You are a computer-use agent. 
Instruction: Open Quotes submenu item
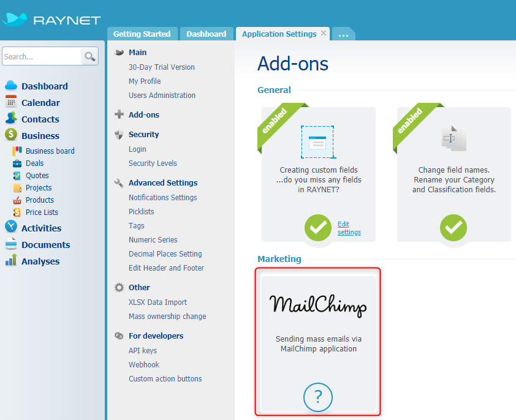(x=37, y=175)
